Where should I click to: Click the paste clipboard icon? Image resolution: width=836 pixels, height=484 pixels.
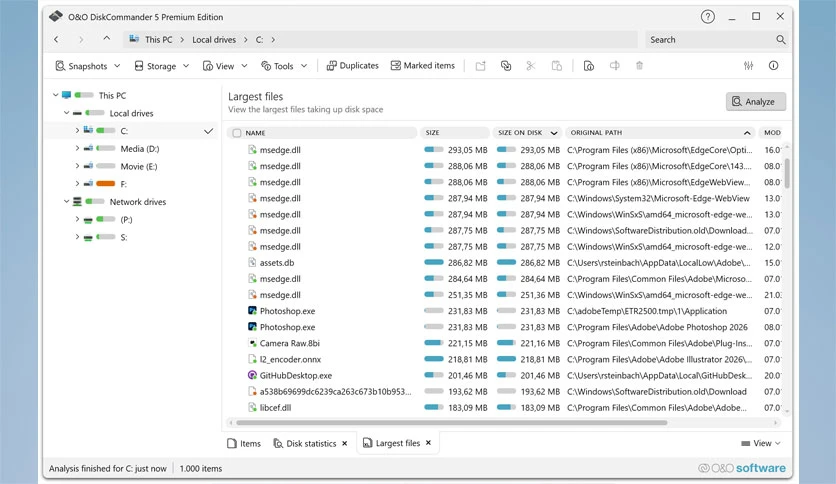[x=557, y=66]
